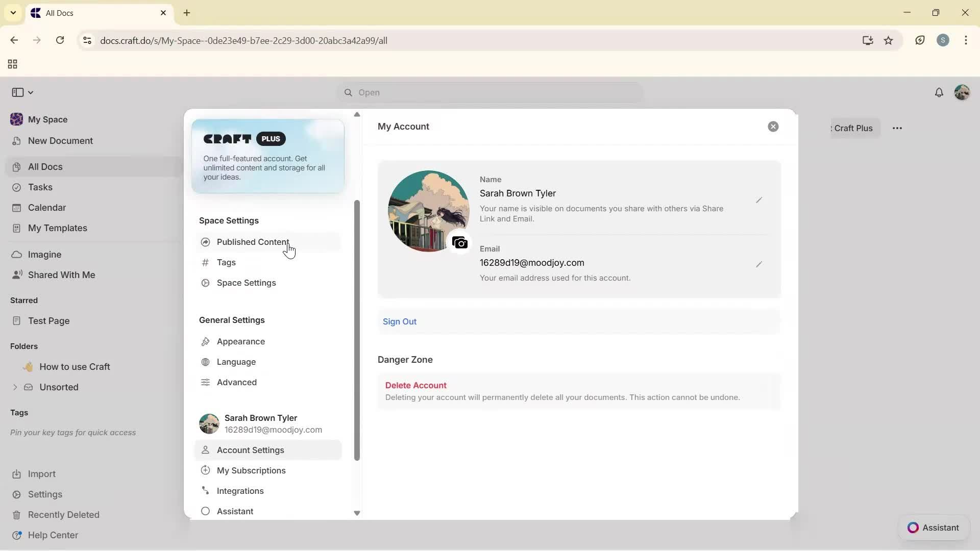Open My Subscriptions
Image resolution: width=980 pixels, height=551 pixels.
[x=251, y=470]
